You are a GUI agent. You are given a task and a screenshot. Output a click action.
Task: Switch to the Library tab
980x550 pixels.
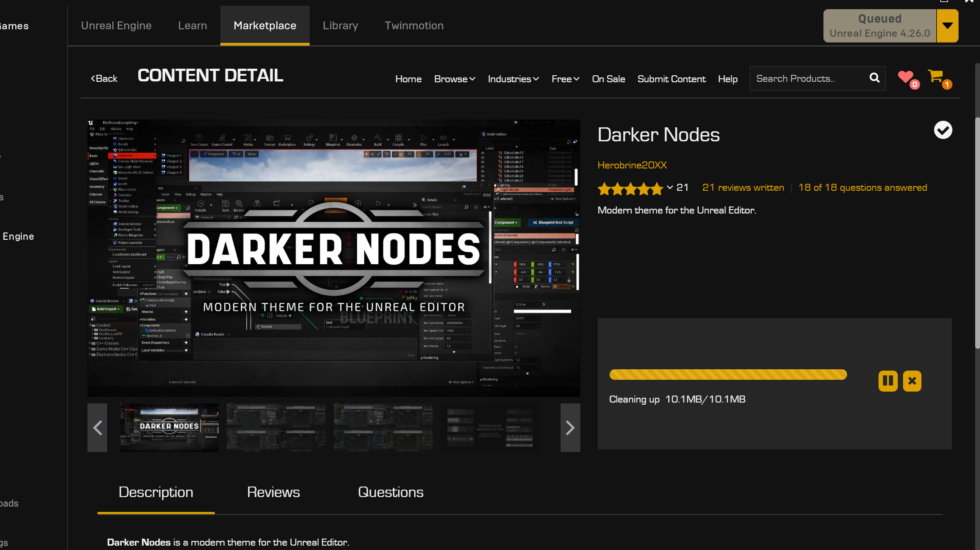(x=340, y=25)
